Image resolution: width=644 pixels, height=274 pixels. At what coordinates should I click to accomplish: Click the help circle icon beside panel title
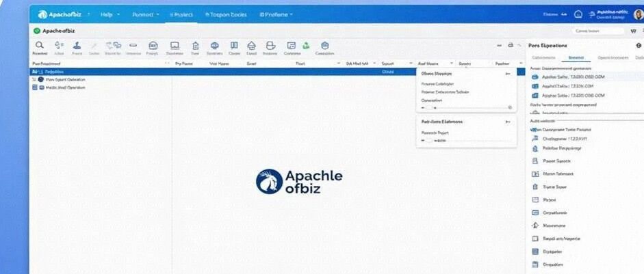click(x=639, y=46)
